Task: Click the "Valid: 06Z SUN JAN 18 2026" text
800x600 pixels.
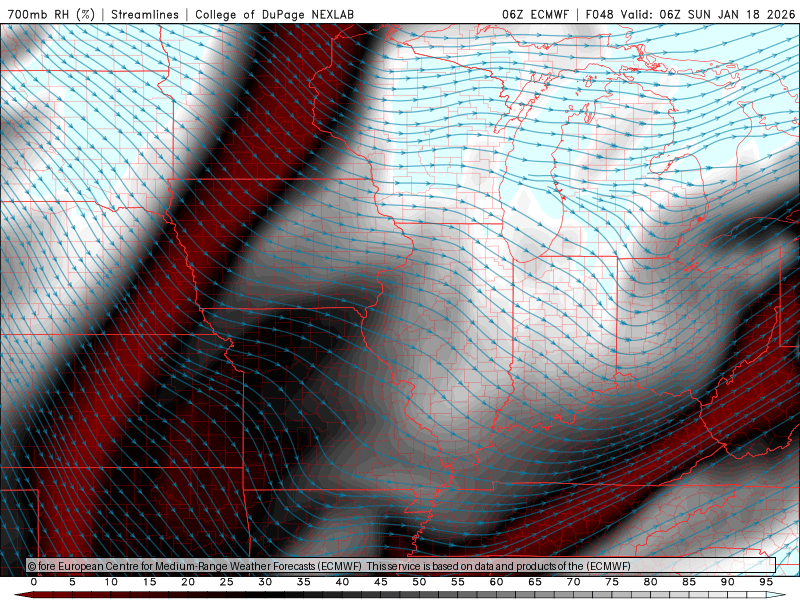Action: [708, 14]
